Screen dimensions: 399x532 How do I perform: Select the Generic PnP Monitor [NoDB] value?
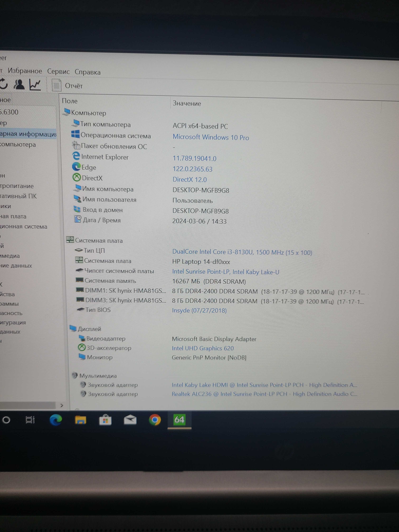pos(209,357)
